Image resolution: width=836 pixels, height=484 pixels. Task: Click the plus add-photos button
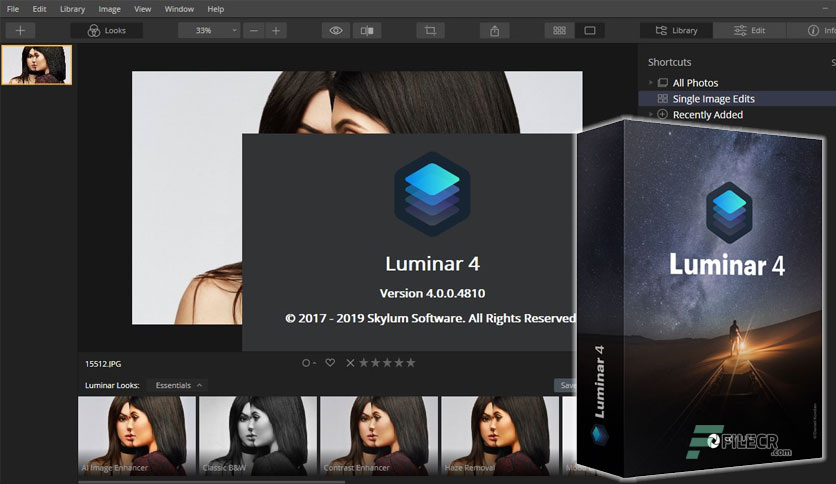point(20,30)
